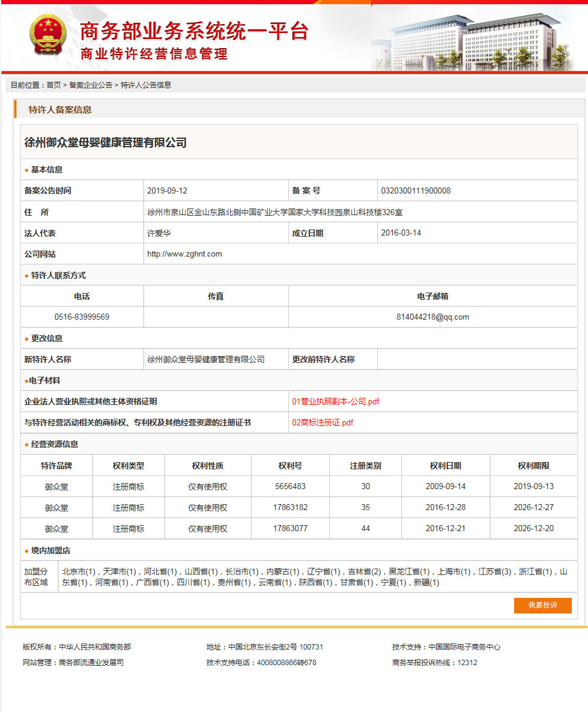Image resolution: width=588 pixels, height=712 pixels.
Task: Open 02商标注册证.pdf file
Action: [323, 422]
